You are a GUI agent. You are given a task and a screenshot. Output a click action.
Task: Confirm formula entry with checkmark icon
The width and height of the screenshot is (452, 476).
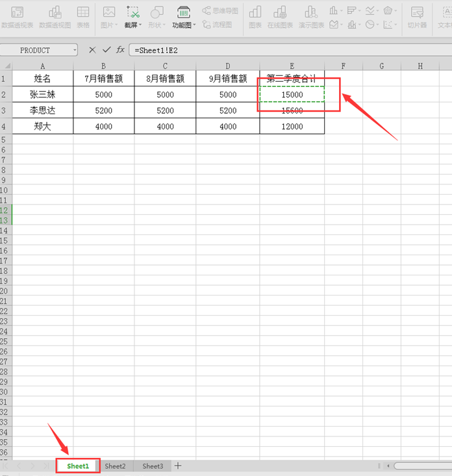[107, 50]
